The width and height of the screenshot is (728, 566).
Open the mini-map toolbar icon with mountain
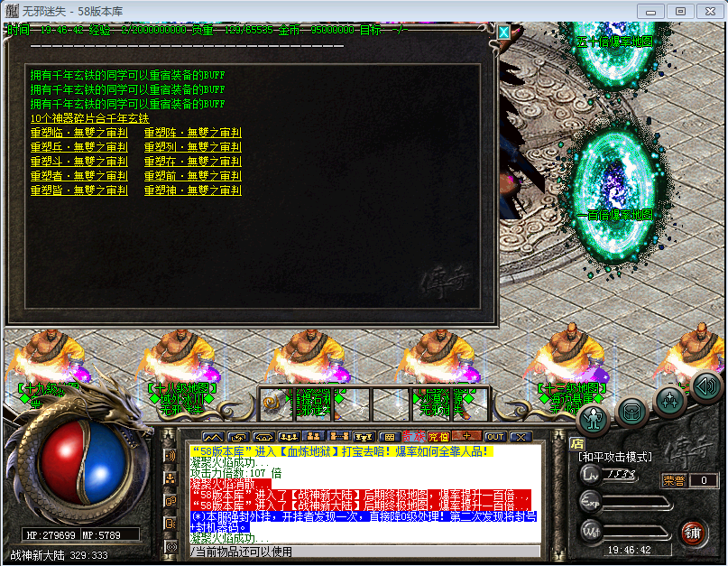click(x=213, y=437)
